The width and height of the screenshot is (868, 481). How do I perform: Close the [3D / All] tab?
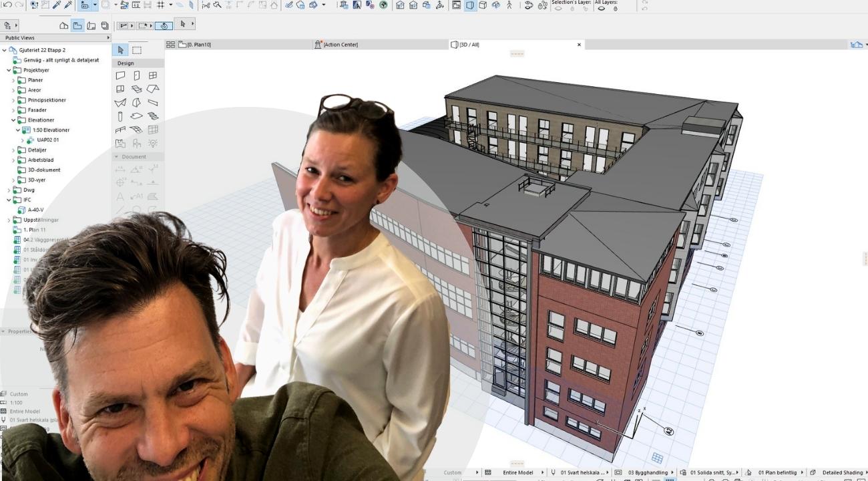click(x=579, y=45)
